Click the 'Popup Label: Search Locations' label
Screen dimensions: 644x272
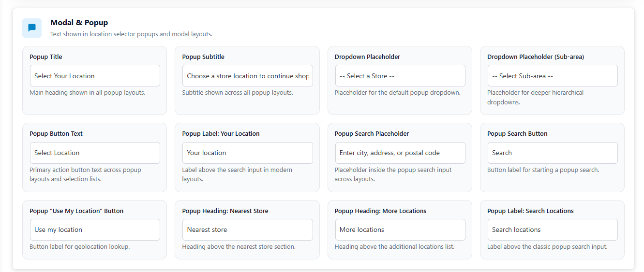tap(530, 211)
